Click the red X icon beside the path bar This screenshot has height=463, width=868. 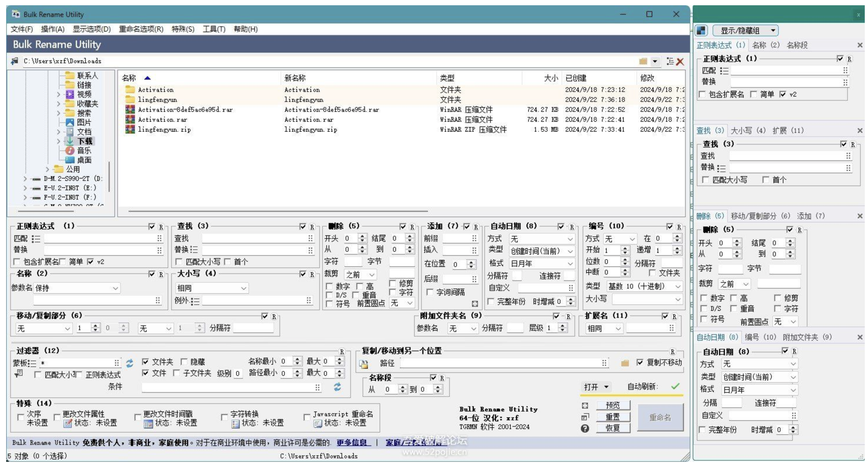tap(680, 61)
